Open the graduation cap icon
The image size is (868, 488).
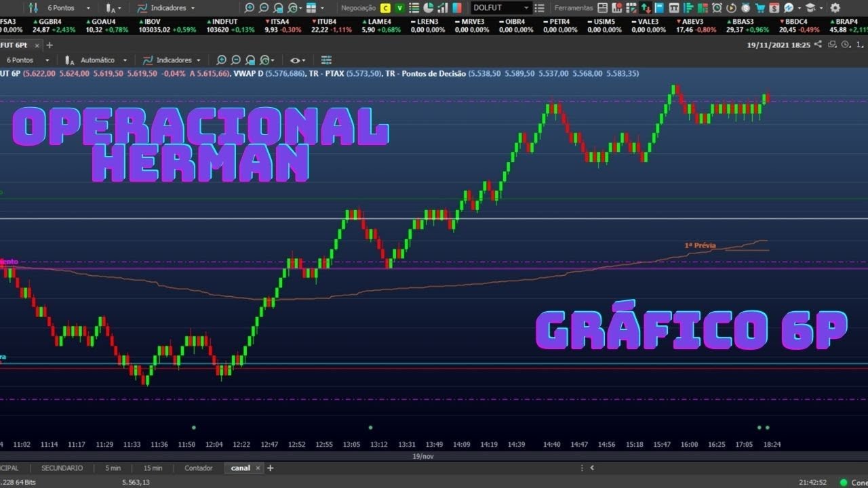click(x=810, y=8)
